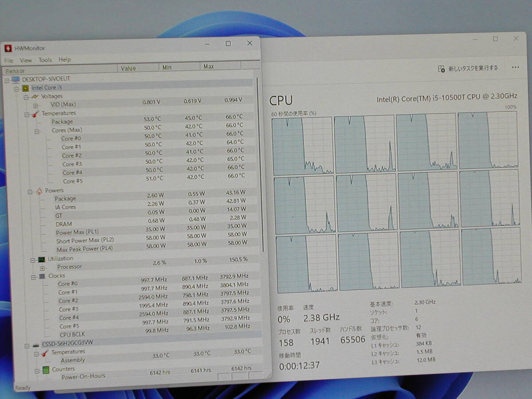The width and height of the screenshot is (532, 399).
Task: Expand the VID (Max) entry
Action: (x=35, y=106)
